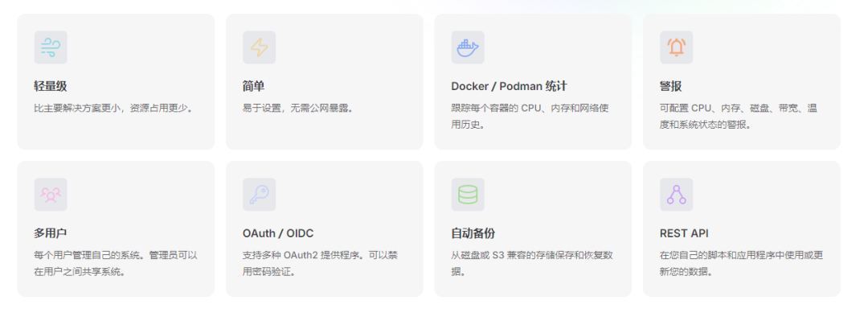Click the Docker whale icon
Screen dimensions: 868x321
tap(468, 47)
